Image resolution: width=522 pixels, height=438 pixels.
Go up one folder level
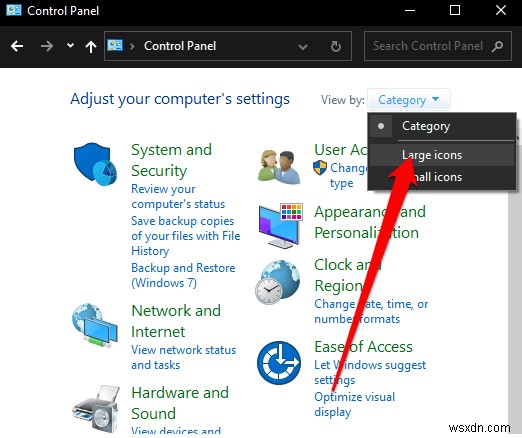point(91,46)
